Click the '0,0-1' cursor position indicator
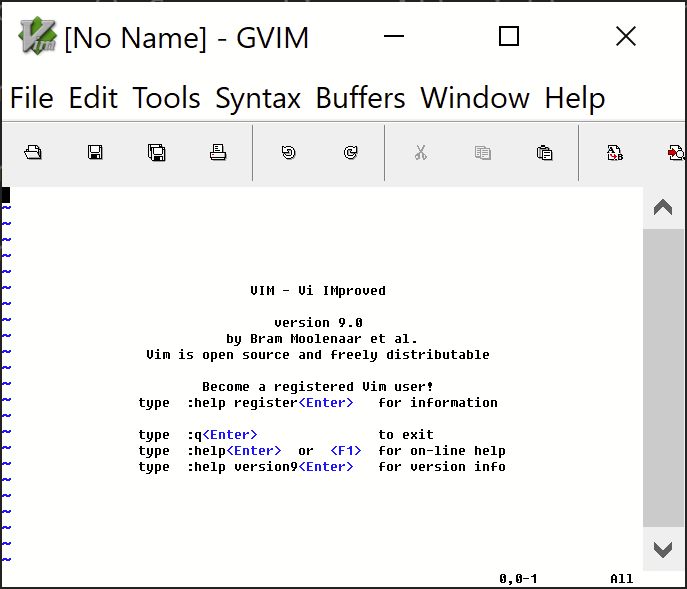Screen dimensions: 687x589 point(518,579)
